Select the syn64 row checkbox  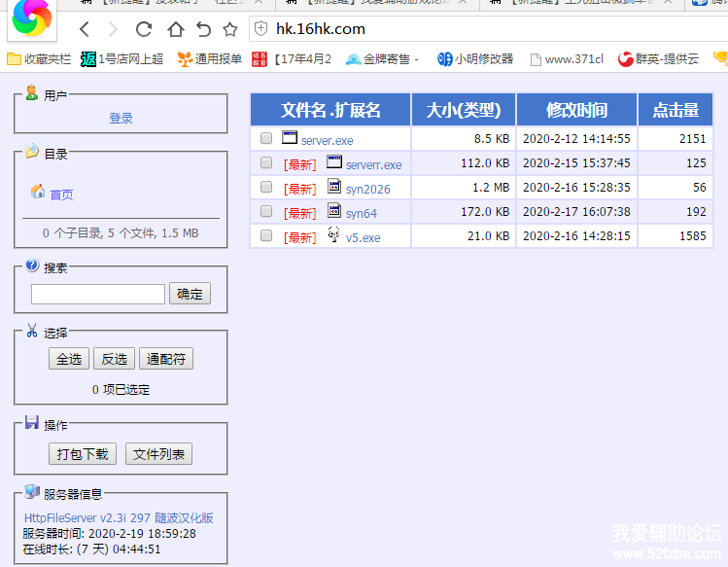pyautogui.click(x=266, y=212)
